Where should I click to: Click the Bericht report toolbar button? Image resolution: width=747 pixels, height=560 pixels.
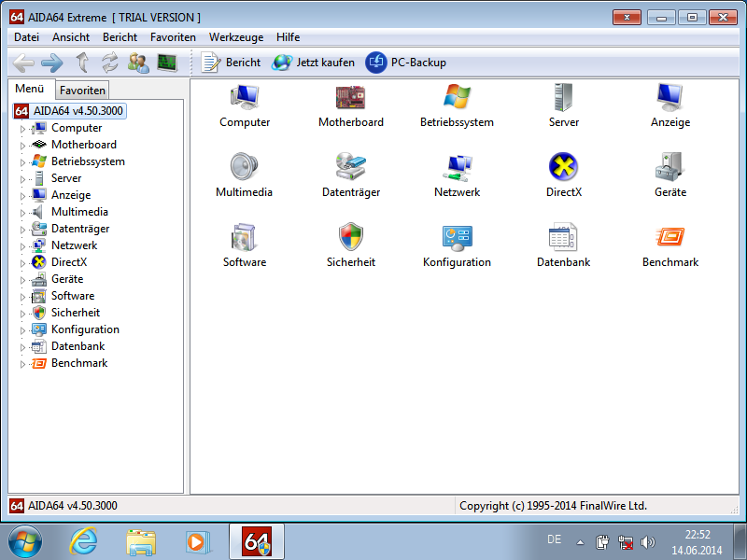click(231, 63)
